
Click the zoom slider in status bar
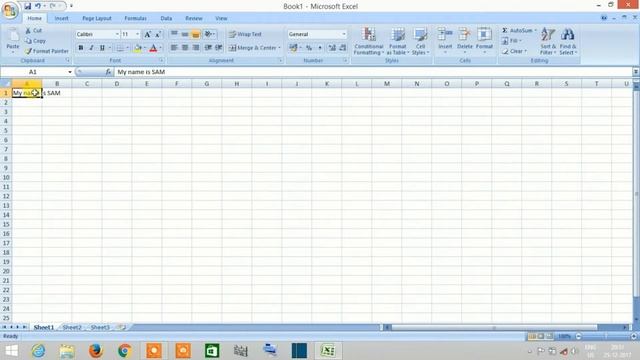pyautogui.click(x=606, y=336)
